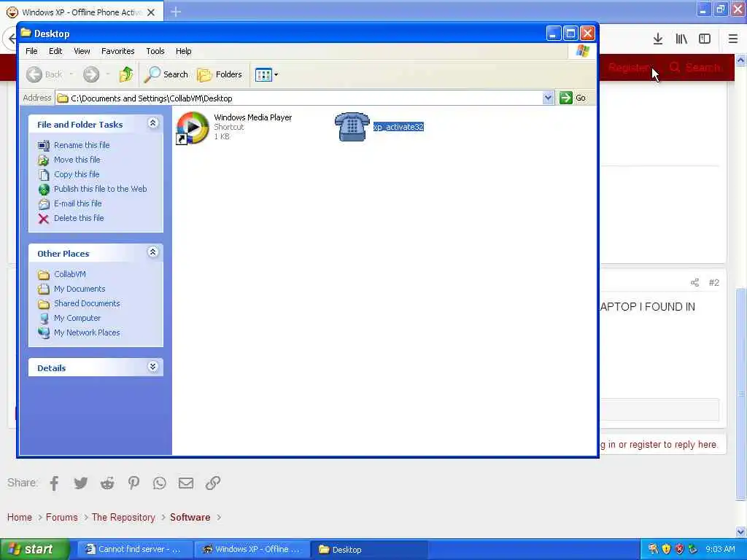
Task: Click Delete this file
Action: (x=79, y=218)
